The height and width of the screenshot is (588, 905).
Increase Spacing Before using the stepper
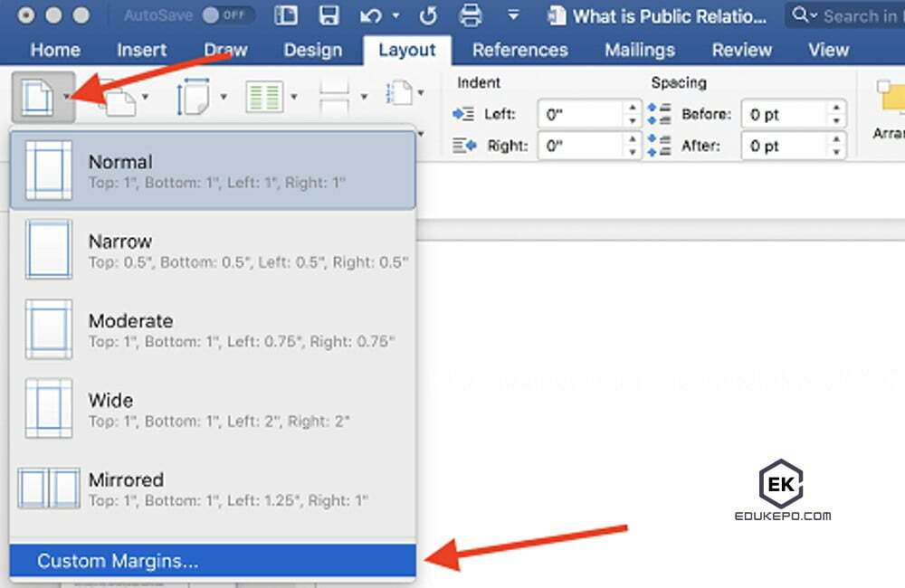837,109
